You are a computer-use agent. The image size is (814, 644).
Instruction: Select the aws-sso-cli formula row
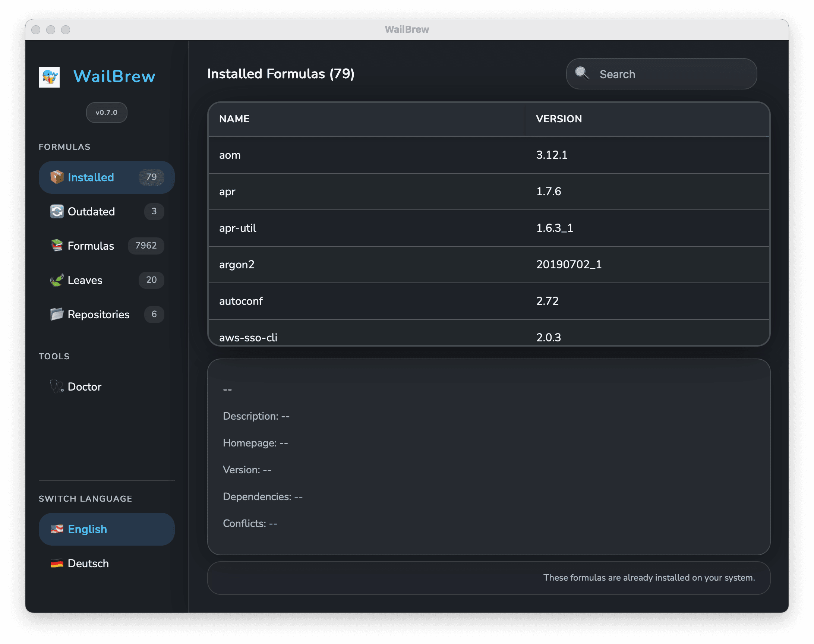(489, 332)
